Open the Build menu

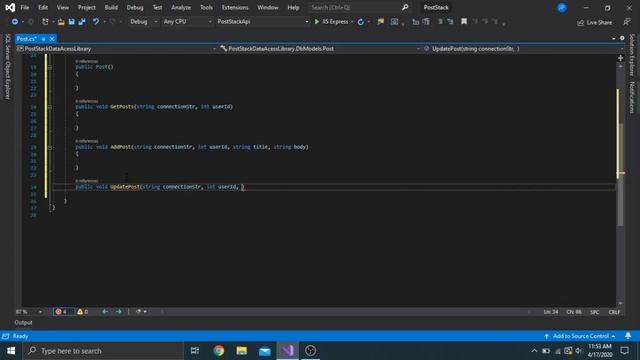[x=111, y=7]
